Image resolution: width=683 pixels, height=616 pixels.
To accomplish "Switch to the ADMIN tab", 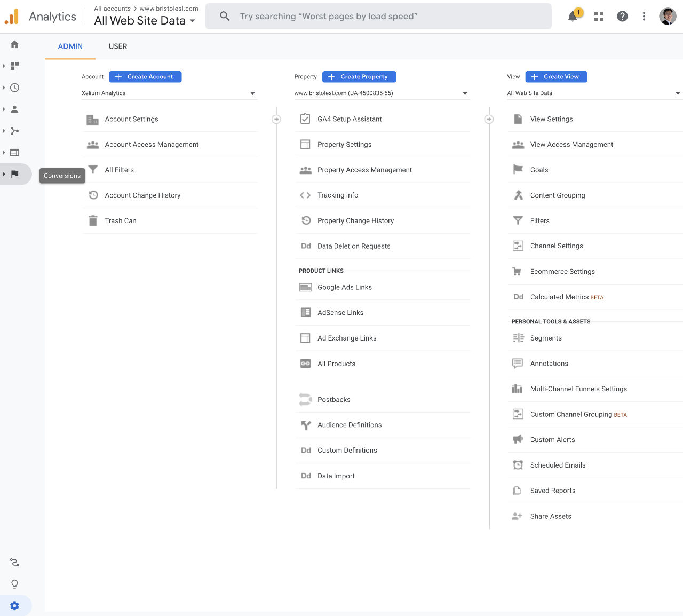I will pos(70,46).
